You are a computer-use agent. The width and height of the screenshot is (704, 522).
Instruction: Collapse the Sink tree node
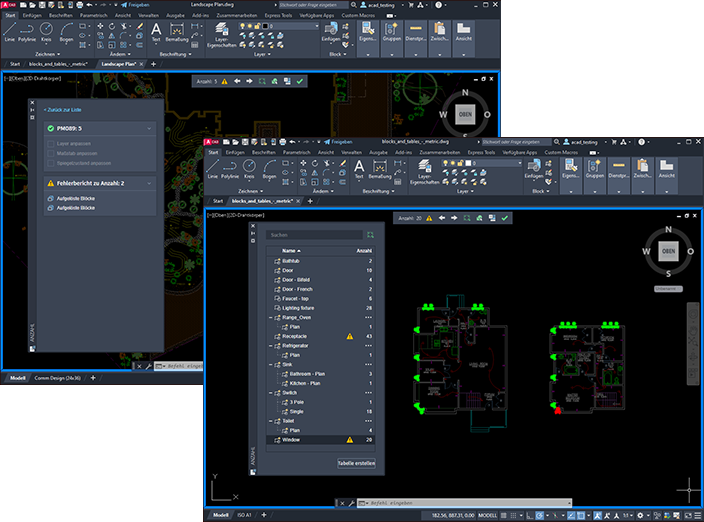tap(271, 364)
